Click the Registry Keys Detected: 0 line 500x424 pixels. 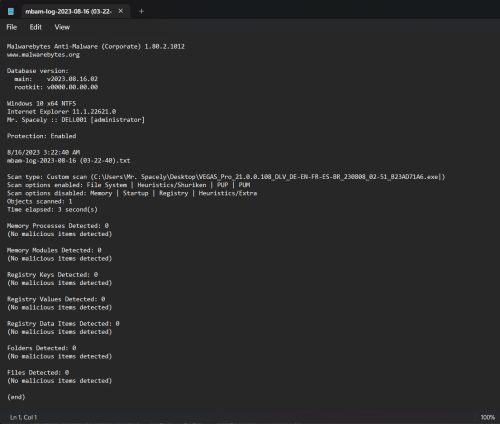(53, 275)
